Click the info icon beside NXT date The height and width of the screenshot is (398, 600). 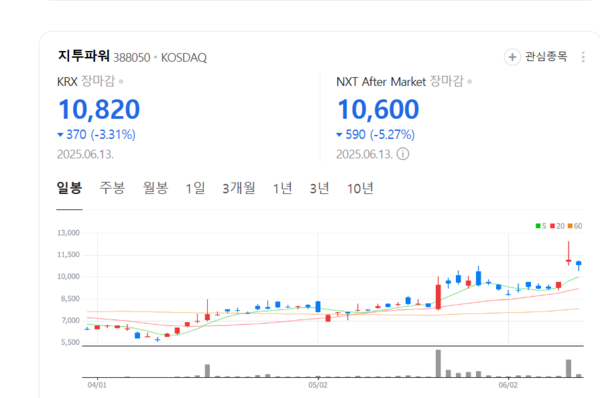[x=403, y=154]
